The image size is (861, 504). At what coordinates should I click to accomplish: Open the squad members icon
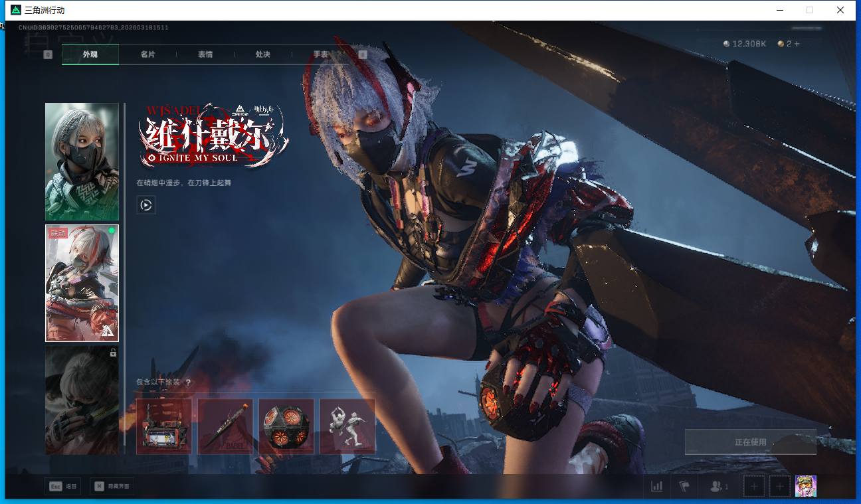point(719,487)
